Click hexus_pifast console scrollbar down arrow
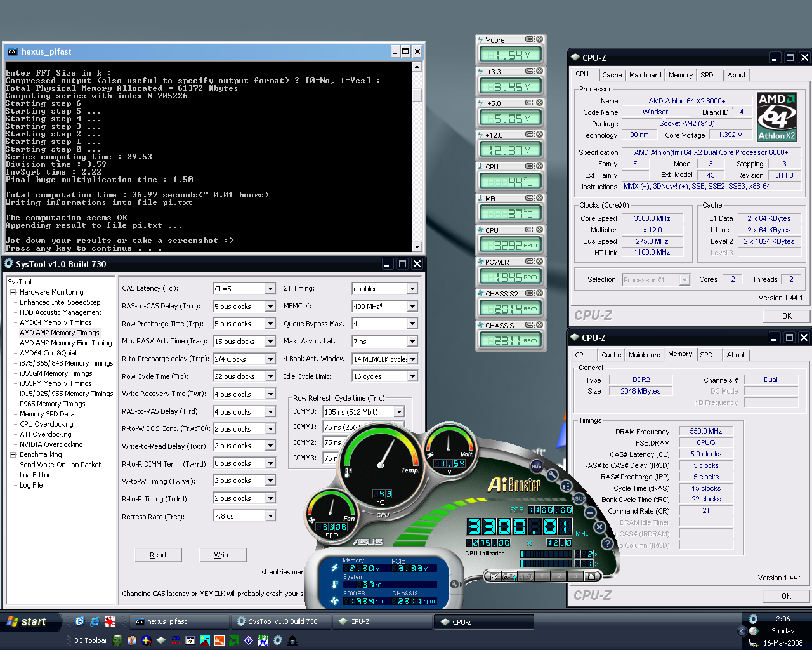Screen dimensions: 812x650 (417, 247)
